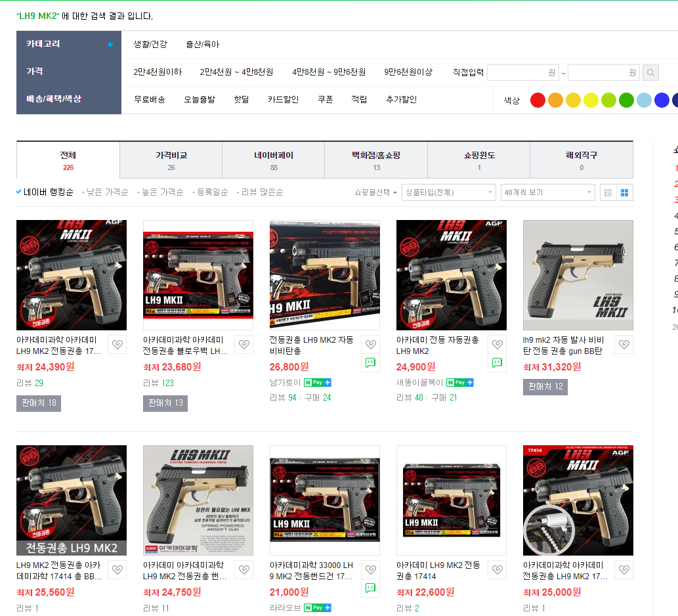
Task: Sort by 리뷰 많은순
Action: pos(262,192)
